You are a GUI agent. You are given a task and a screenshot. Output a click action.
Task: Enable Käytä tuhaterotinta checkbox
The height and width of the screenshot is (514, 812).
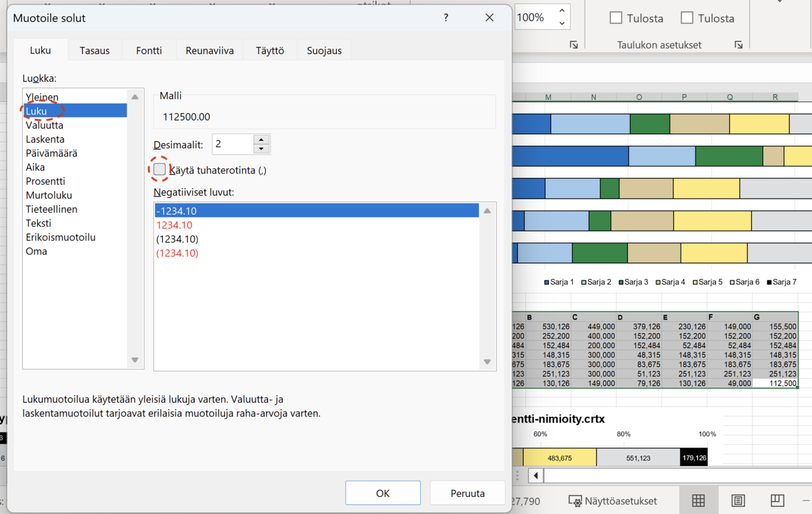(160, 169)
